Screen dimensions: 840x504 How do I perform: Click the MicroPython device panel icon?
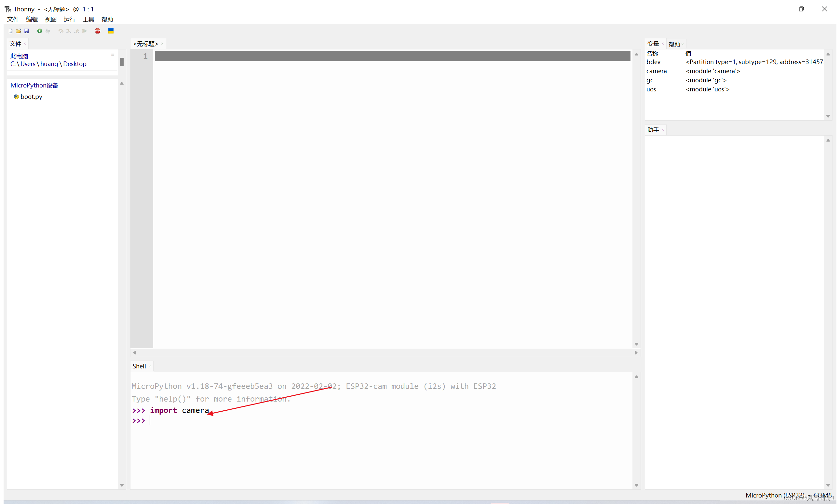(x=112, y=84)
